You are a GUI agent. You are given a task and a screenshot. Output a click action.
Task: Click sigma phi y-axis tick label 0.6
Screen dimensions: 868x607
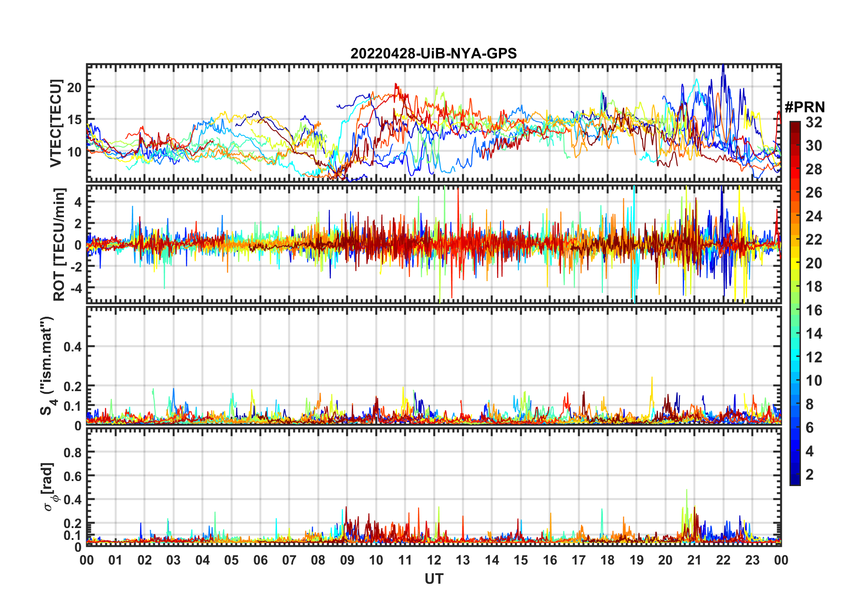tap(73, 476)
